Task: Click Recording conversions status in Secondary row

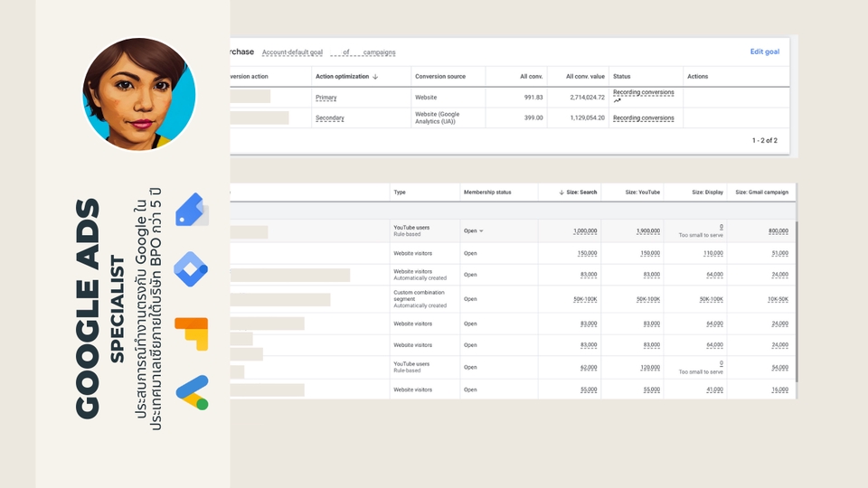Action: click(x=643, y=117)
